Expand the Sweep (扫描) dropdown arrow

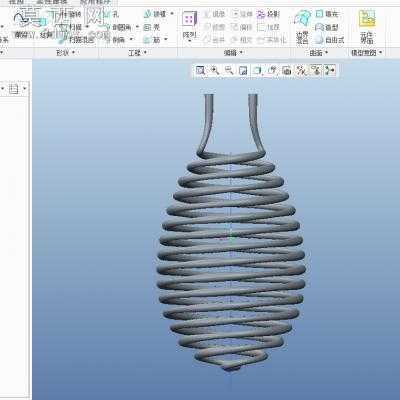click(x=87, y=27)
